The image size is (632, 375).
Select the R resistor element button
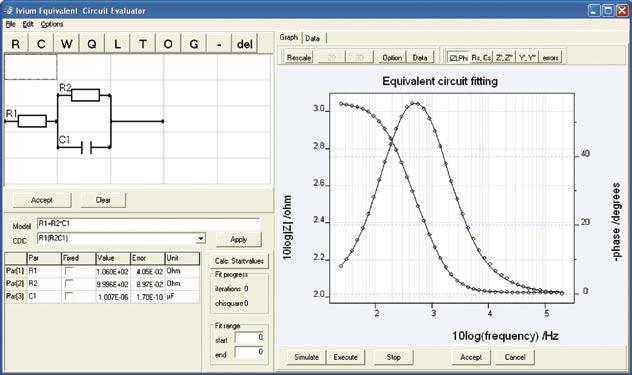click(16, 44)
